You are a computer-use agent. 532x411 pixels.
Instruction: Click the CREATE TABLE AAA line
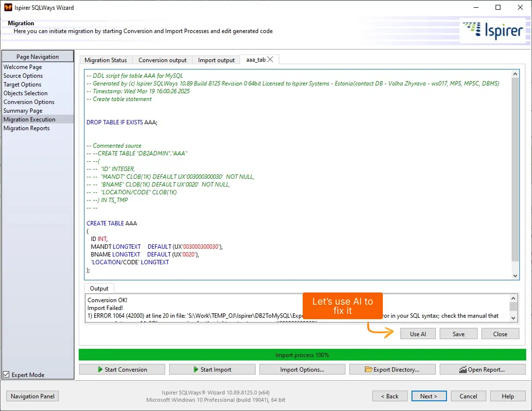(x=112, y=223)
